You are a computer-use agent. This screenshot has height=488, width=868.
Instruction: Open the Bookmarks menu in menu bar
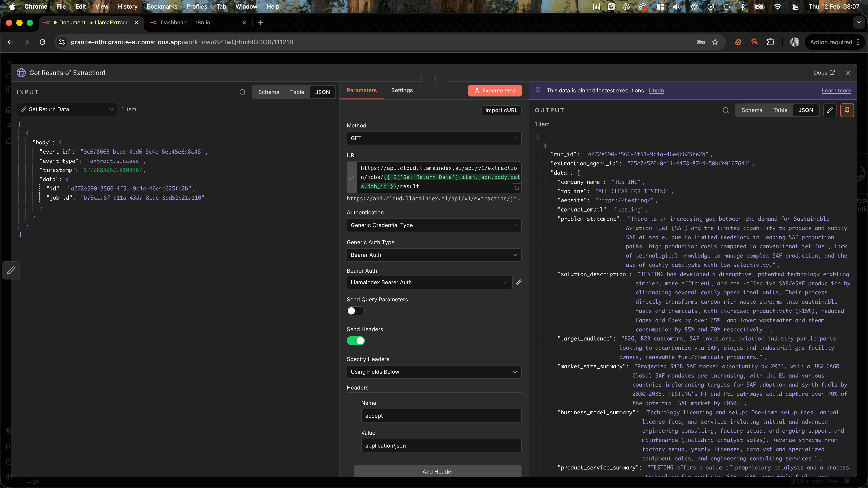(162, 6)
